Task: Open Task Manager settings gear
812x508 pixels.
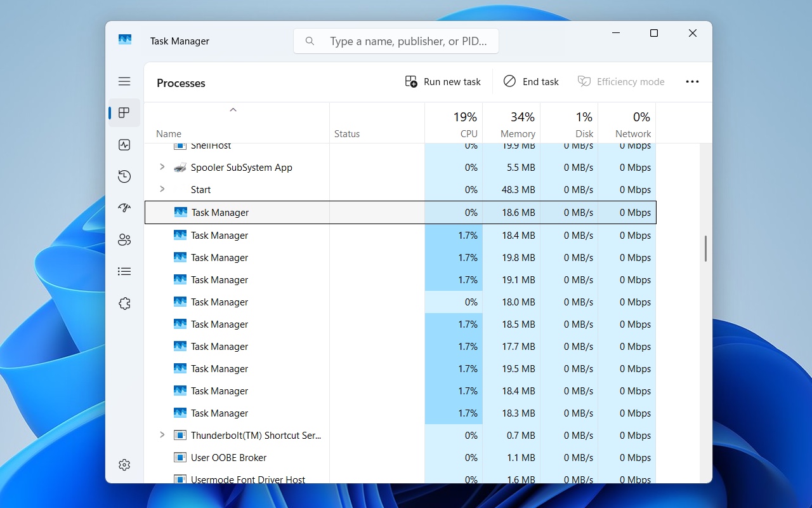Action: [124, 465]
